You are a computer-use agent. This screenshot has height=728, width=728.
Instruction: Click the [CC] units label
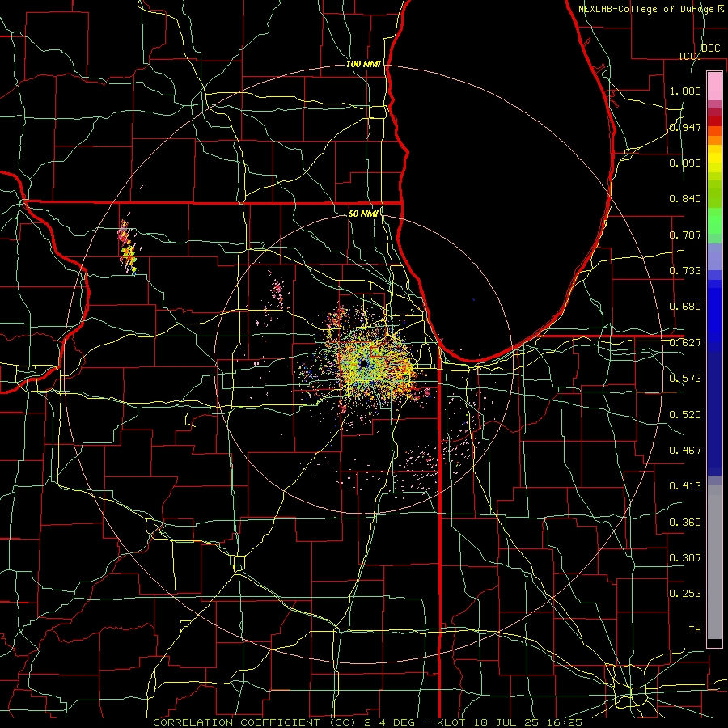pyautogui.click(x=690, y=56)
